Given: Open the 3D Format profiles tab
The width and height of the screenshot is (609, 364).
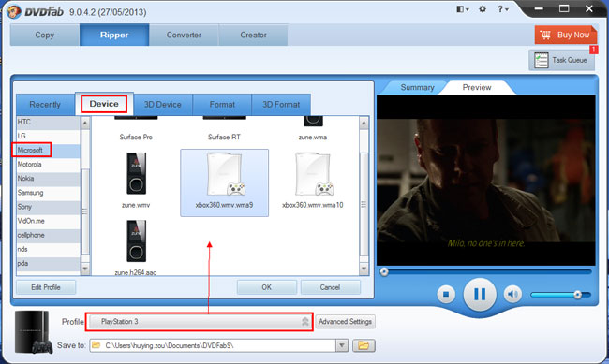Looking at the screenshot, I should (281, 105).
